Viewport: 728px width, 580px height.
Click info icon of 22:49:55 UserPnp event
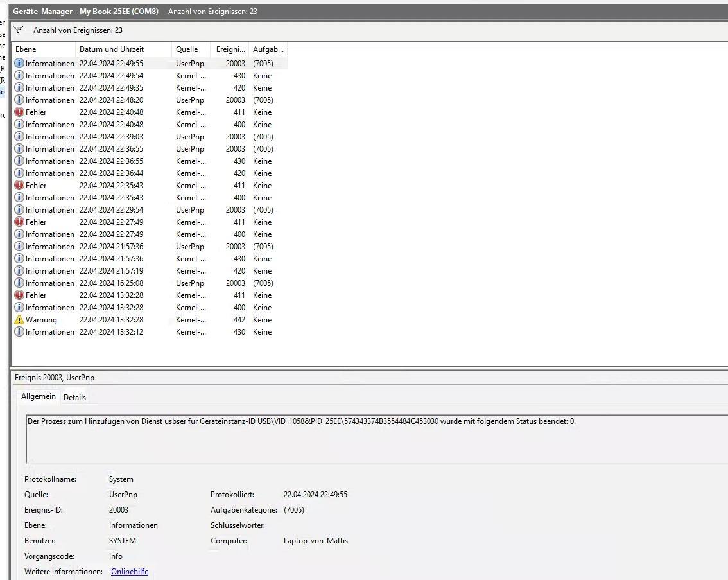[19, 63]
